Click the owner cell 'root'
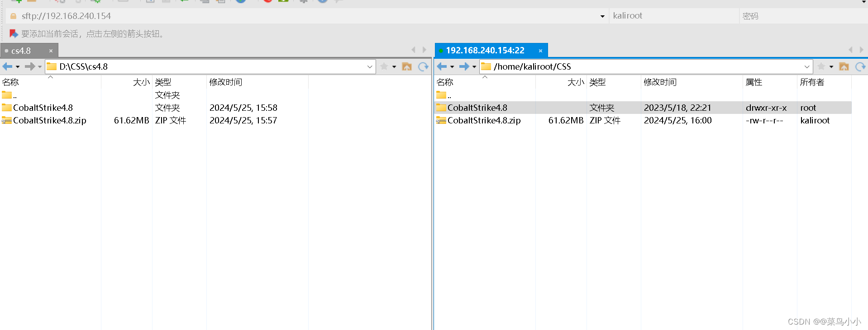868x330 pixels. coord(808,108)
